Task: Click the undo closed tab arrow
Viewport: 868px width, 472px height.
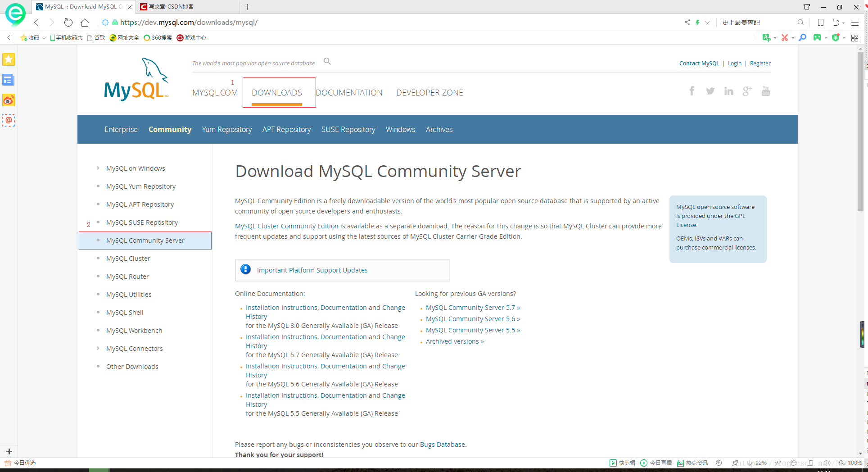Action: 836,22
